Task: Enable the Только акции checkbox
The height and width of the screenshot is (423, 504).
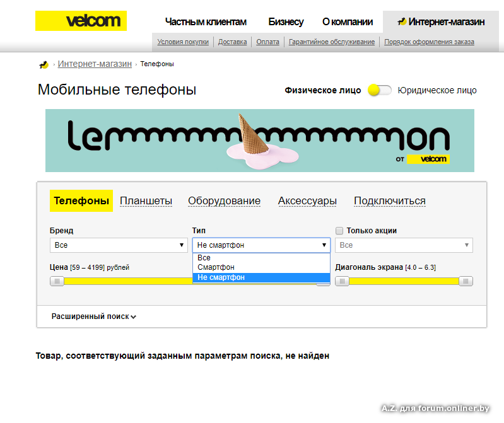Action: click(339, 231)
